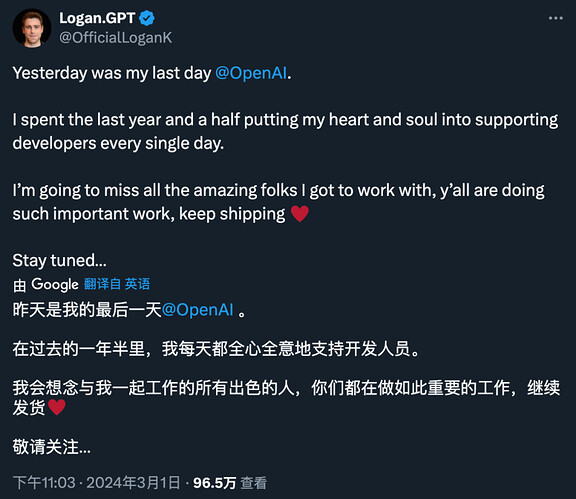Click the 敬请关注... translated line
This screenshot has width=576, height=499.
[x=51, y=447]
